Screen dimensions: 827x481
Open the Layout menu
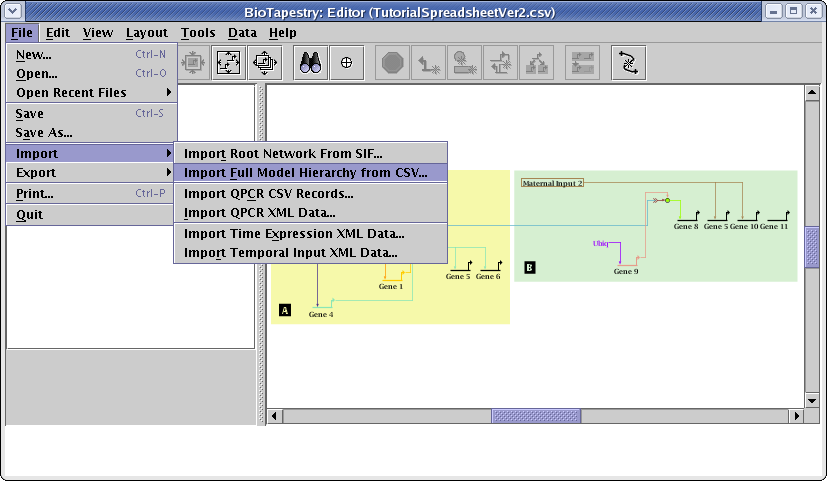146,32
